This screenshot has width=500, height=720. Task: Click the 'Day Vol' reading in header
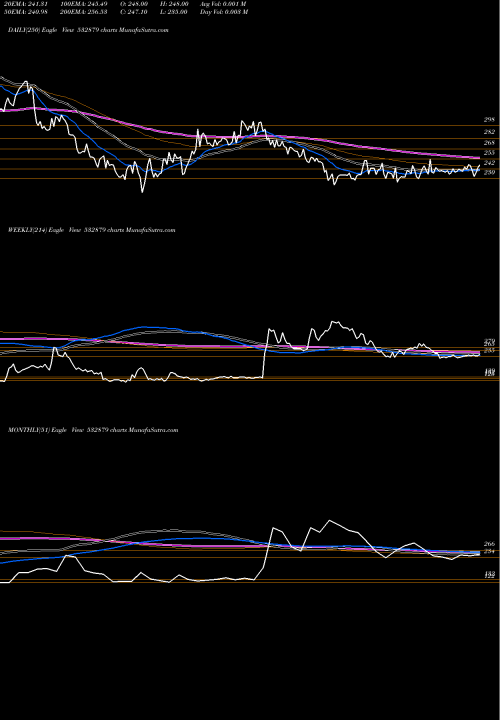(224, 12)
